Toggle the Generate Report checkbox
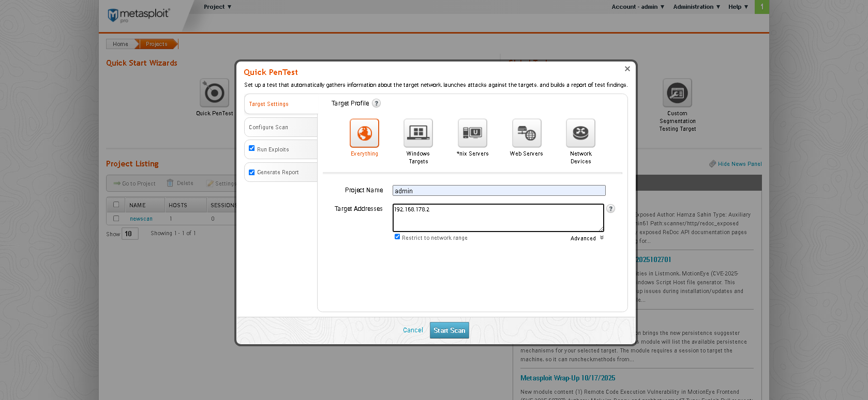 (x=252, y=173)
